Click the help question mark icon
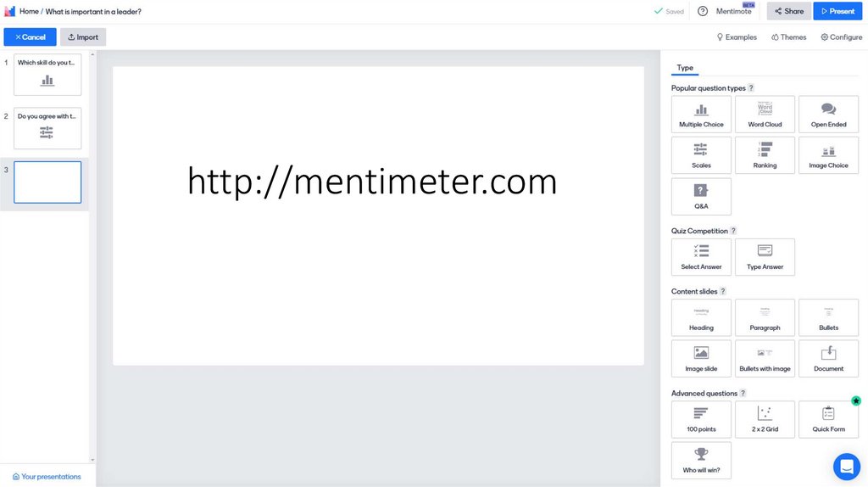Viewport: 868px width, 487px height. (702, 11)
